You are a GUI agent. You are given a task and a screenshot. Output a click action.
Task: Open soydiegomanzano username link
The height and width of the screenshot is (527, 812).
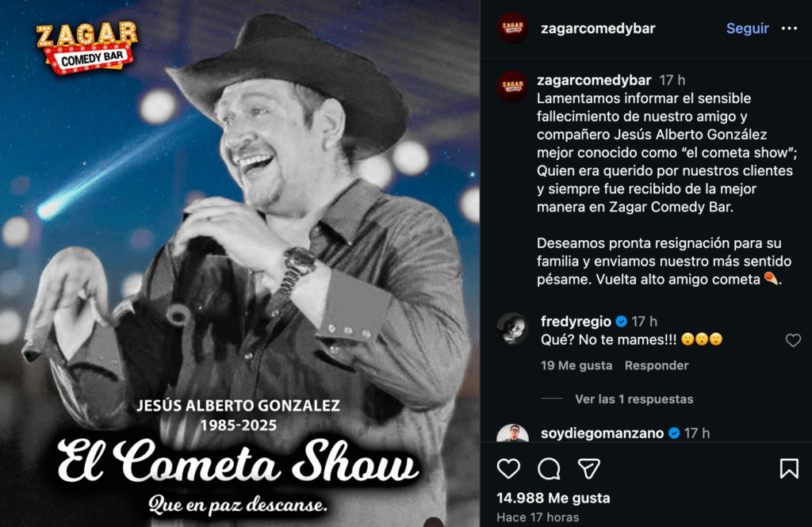pos(603,433)
